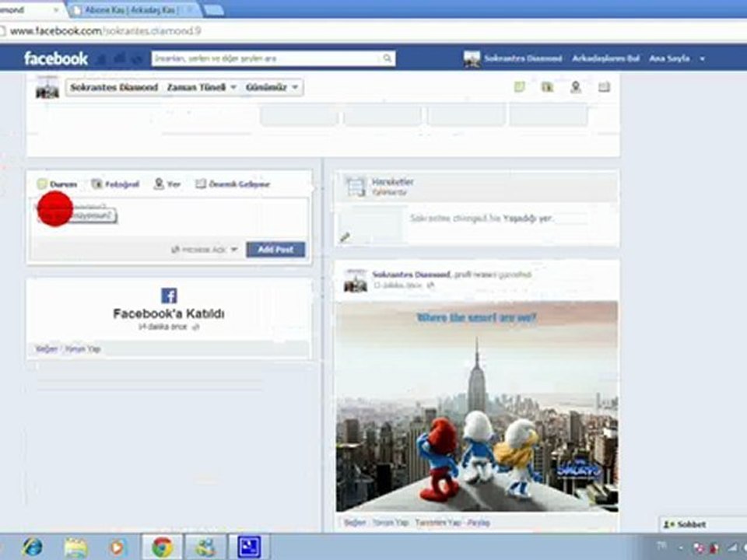This screenshot has width=747, height=560.
Task: Select the Önemli Gelişme composer tab
Action: pos(233,184)
